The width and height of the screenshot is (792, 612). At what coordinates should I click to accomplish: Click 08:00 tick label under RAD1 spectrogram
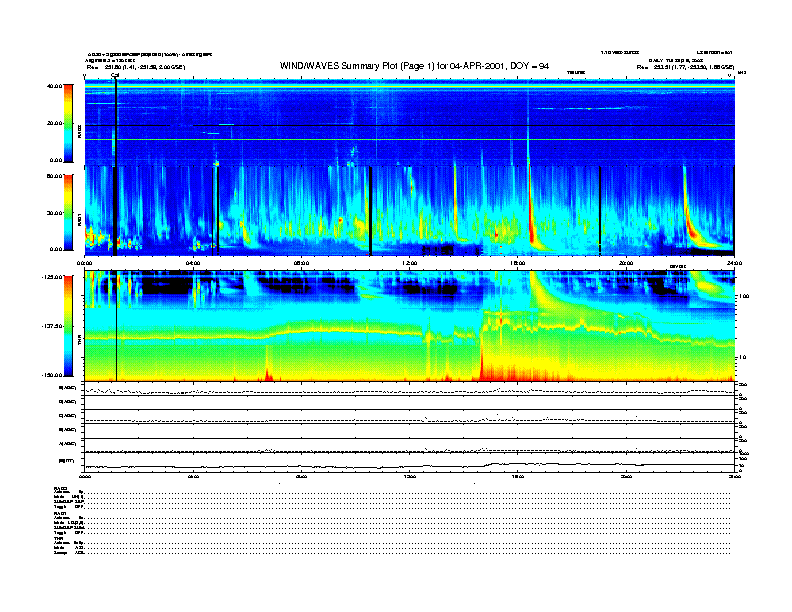click(301, 263)
